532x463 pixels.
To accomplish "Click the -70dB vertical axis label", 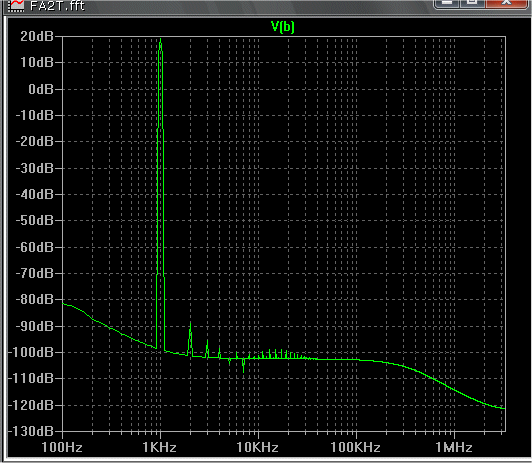I will click(x=34, y=273).
